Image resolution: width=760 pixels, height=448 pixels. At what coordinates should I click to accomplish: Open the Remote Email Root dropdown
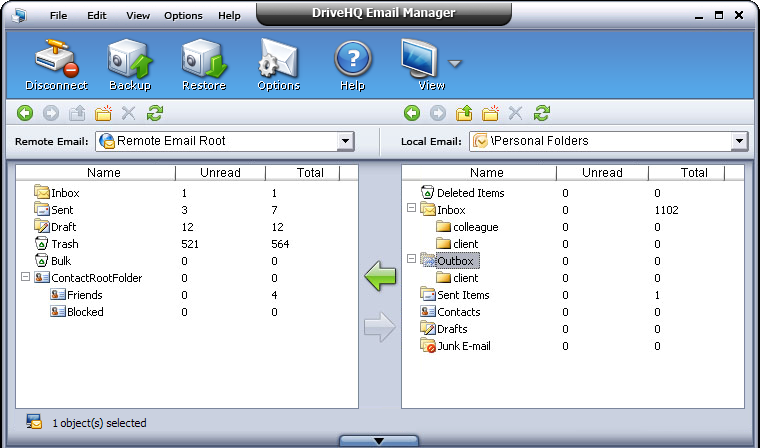pyautogui.click(x=345, y=141)
